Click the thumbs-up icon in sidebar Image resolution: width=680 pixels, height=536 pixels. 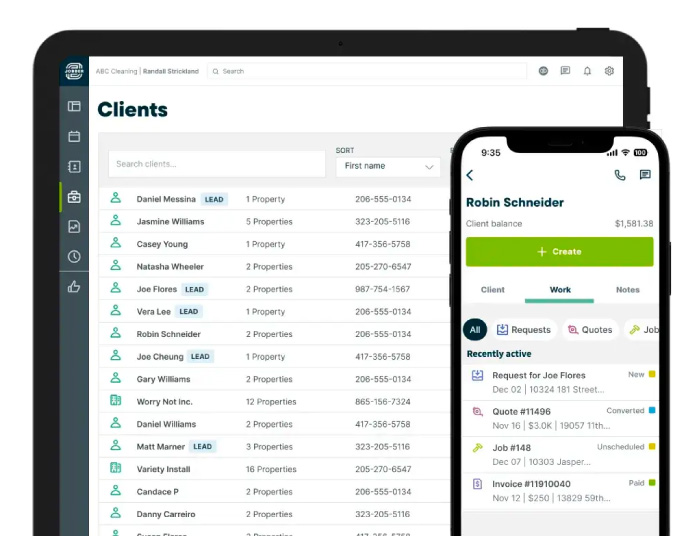click(x=74, y=287)
